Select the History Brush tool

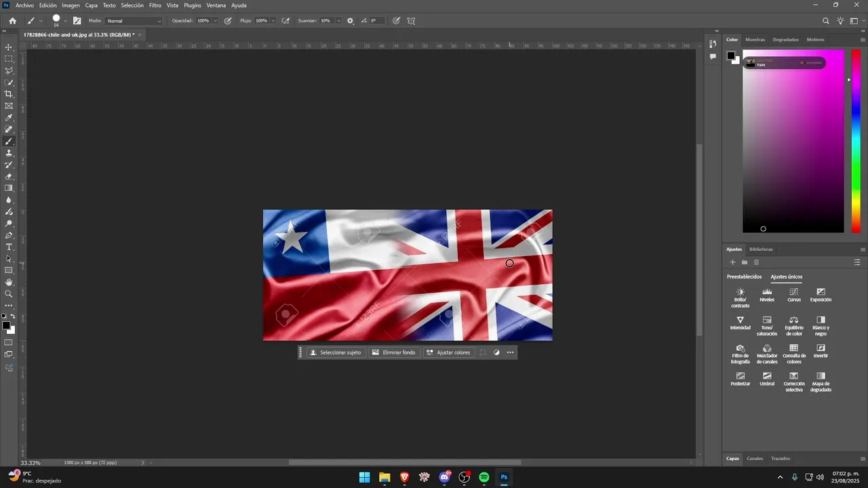9,165
